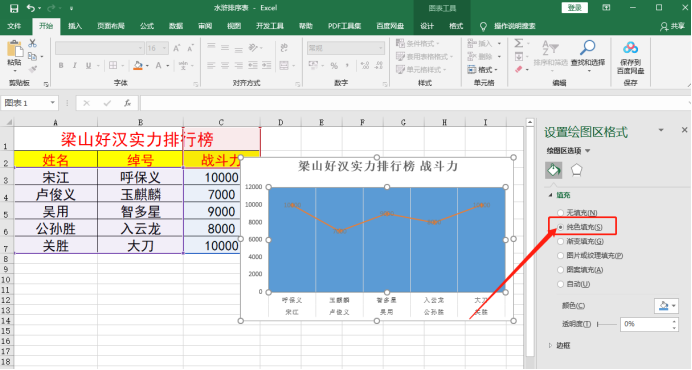Switch to the chart Design (设计) tab
This screenshot has height=370, width=692.
427,26
